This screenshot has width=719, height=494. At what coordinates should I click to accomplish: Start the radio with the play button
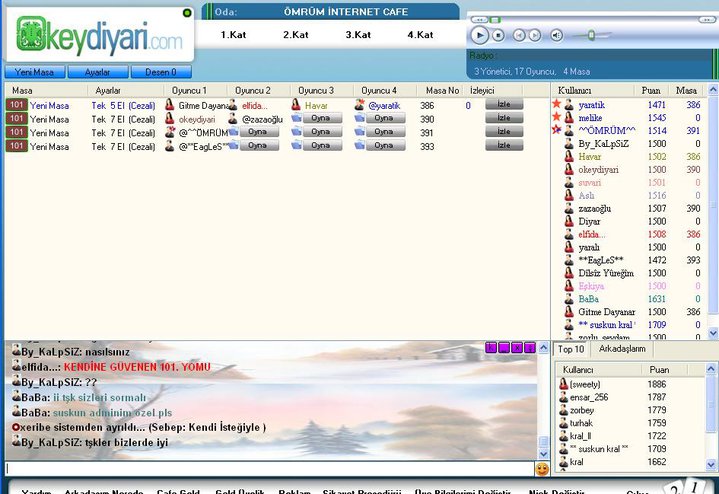(480, 35)
